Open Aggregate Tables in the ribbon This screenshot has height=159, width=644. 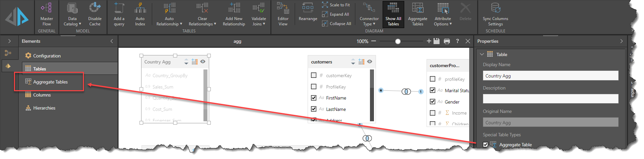tap(418, 14)
